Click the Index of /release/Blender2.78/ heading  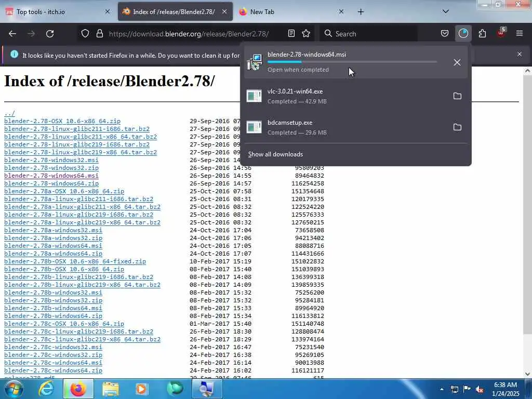pyautogui.click(x=109, y=82)
